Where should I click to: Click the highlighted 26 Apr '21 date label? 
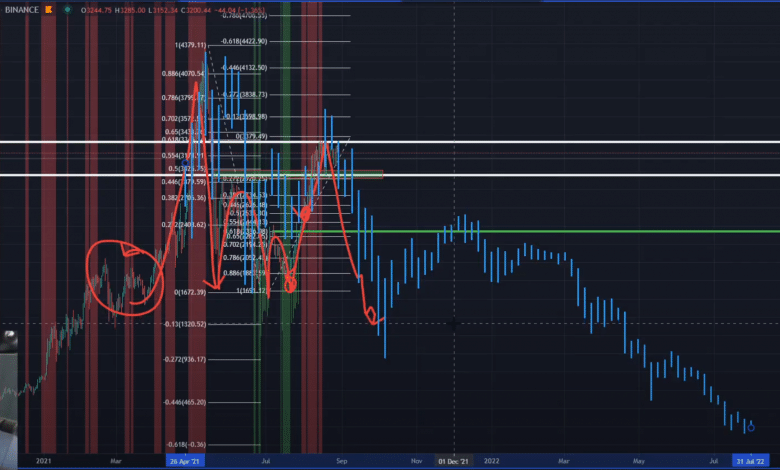tap(185, 461)
